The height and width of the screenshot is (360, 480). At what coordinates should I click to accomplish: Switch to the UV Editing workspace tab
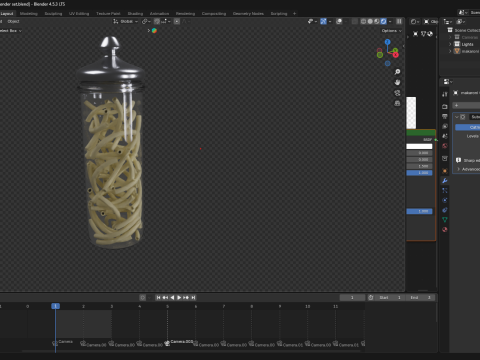[79, 14]
